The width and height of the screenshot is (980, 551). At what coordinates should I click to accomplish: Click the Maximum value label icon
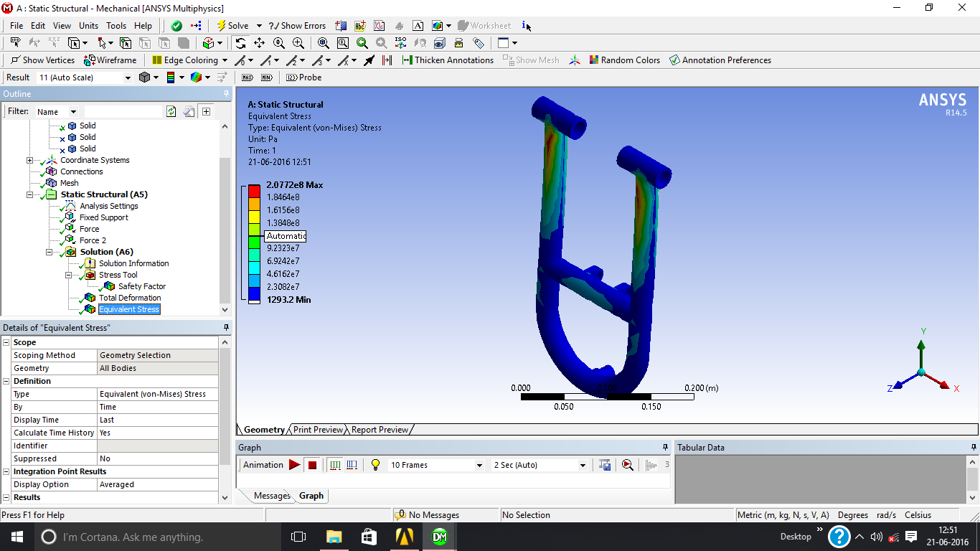pos(248,77)
